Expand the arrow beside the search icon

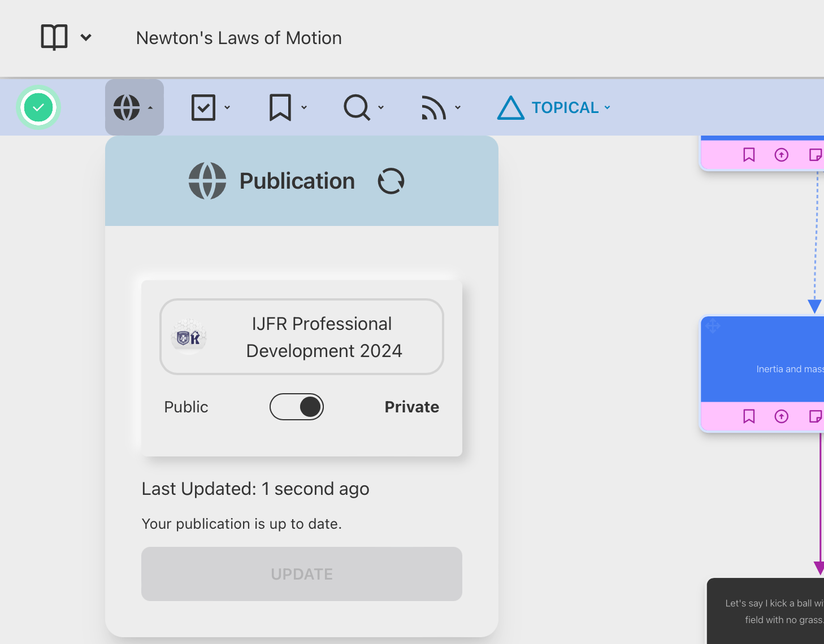(x=381, y=107)
